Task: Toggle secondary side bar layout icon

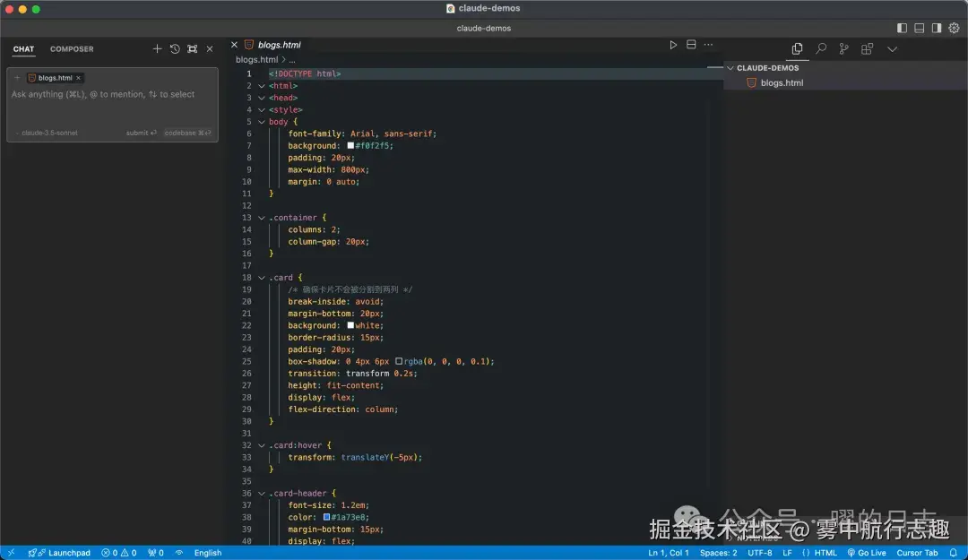Action: [x=937, y=28]
